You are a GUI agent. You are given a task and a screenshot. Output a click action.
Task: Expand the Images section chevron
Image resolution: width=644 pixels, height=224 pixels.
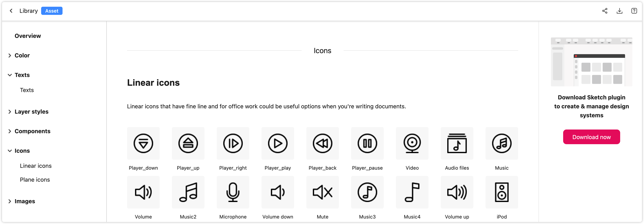coord(10,201)
